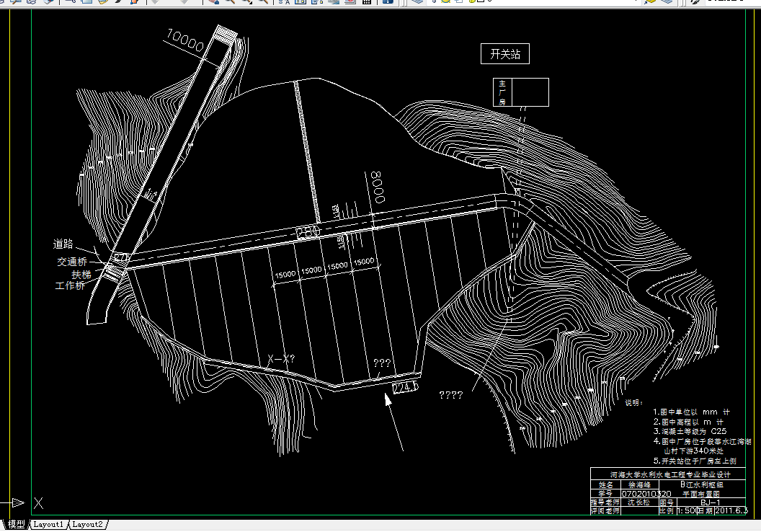Image resolution: width=761 pixels, height=532 pixels.
Task: Click title 河海大学水利水电工程专业毕业设计
Action: [x=670, y=475]
